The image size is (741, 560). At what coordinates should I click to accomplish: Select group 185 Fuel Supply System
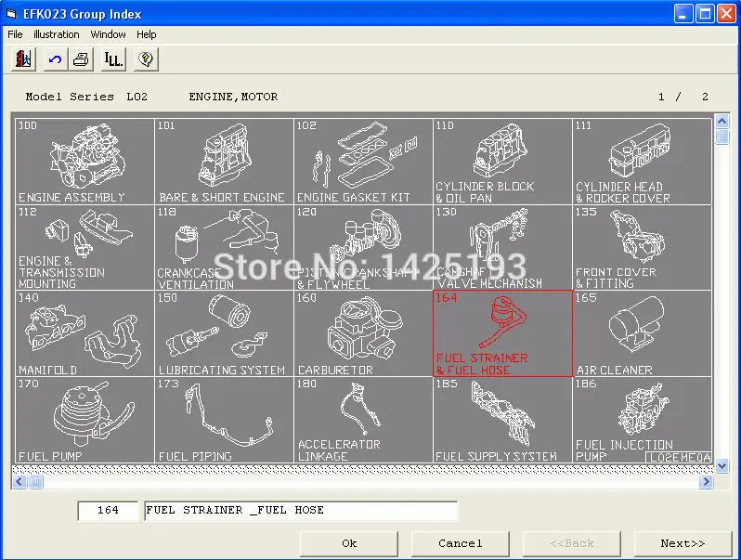pos(503,420)
